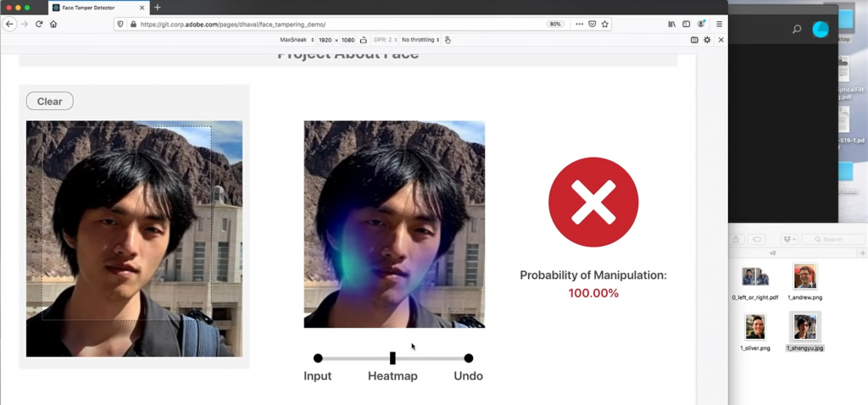
Task: Click the 100.00% probability value
Action: pos(593,293)
